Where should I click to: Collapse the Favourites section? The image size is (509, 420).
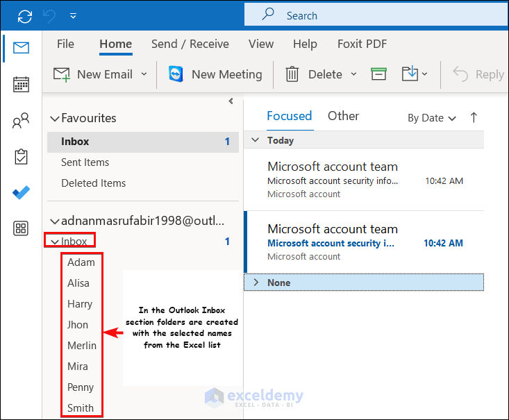(55, 119)
